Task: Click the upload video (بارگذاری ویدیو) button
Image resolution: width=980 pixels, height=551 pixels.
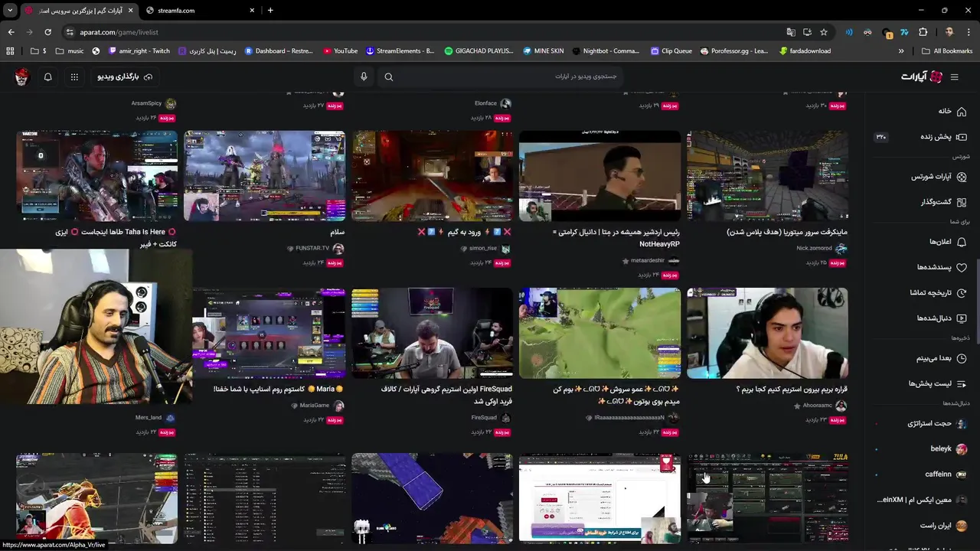Action: [124, 77]
